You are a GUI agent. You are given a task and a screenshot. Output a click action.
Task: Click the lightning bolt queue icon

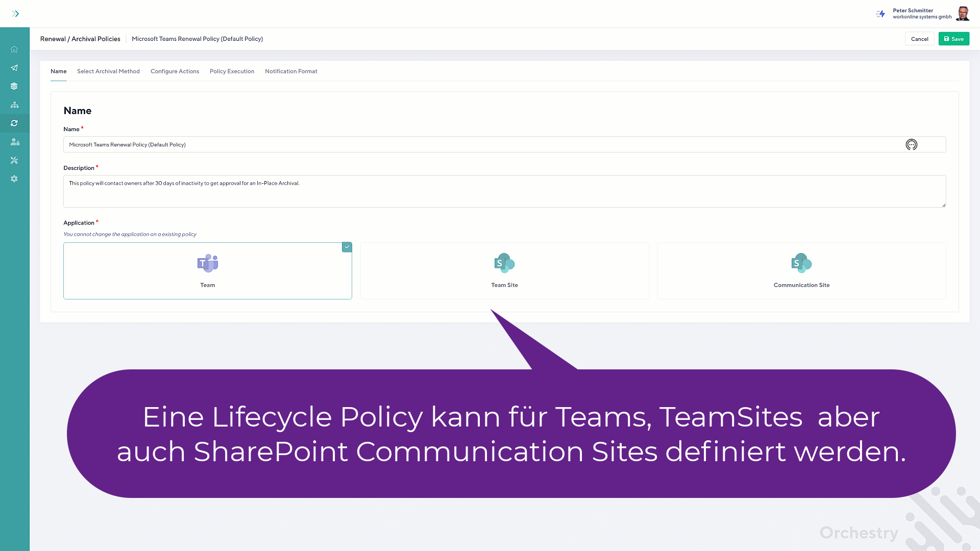880,14
